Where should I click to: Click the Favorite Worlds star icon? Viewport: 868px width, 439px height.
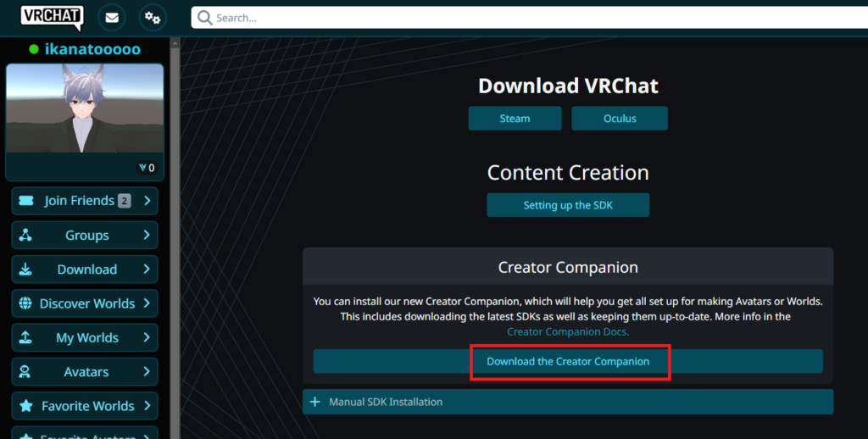tap(26, 406)
